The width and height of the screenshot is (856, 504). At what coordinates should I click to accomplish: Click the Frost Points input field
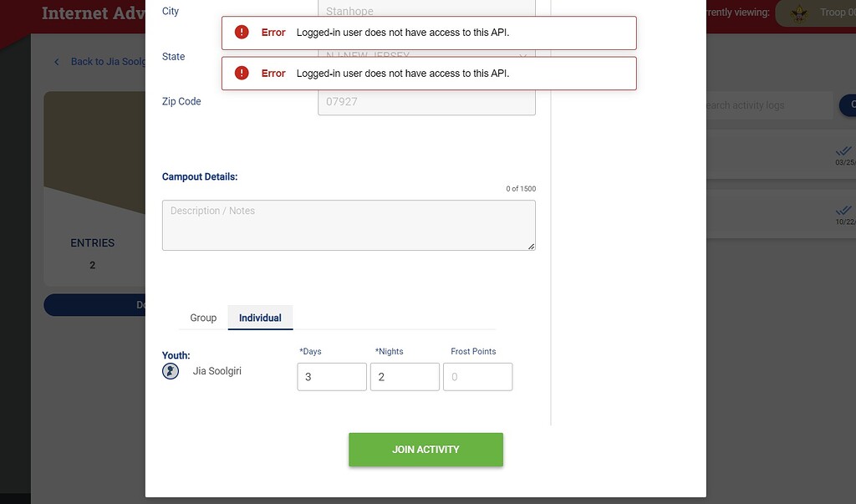[x=477, y=376]
